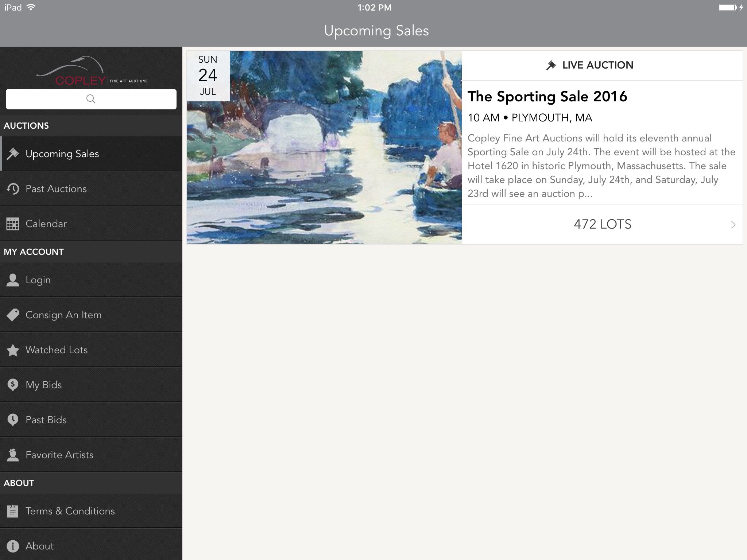This screenshot has height=560, width=747.
Task: Tap the LIVE AUCTION header label
Action: click(597, 65)
